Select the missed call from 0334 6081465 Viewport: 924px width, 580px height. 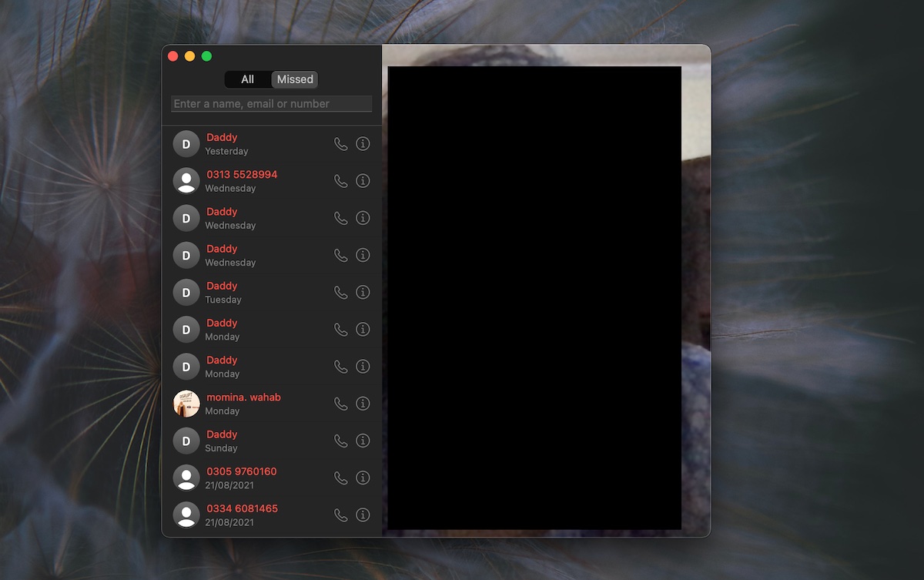[x=272, y=515]
